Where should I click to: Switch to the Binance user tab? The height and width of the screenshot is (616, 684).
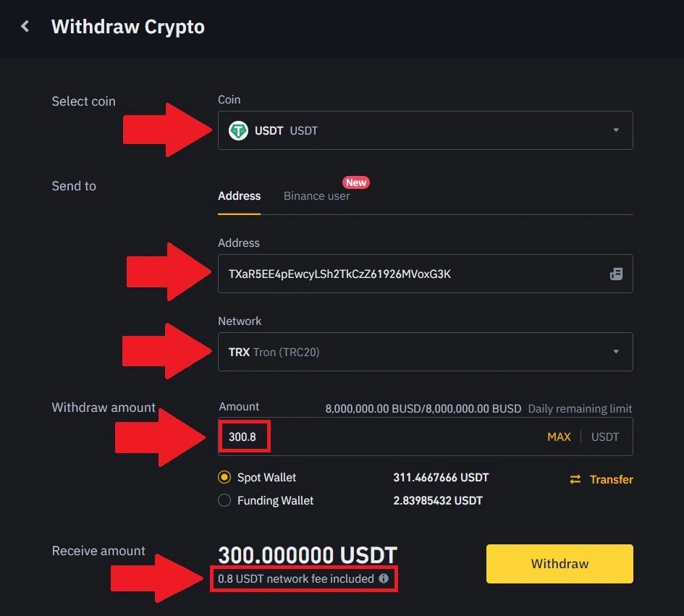(316, 195)
